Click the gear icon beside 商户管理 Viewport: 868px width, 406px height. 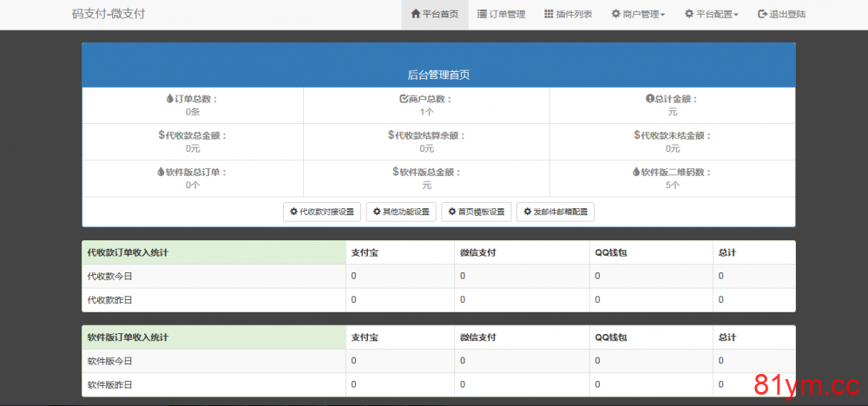coord(615,14)
